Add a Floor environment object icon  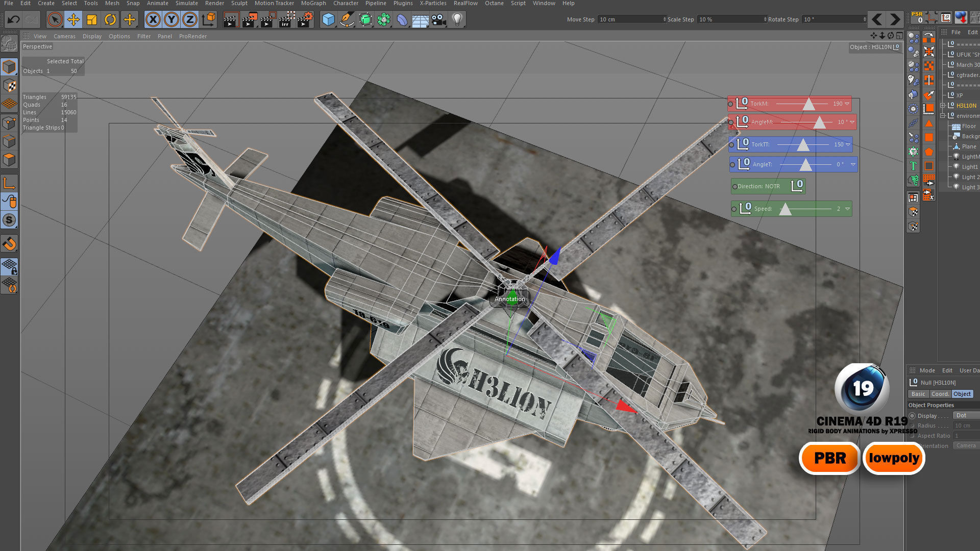tap(420, 20)
